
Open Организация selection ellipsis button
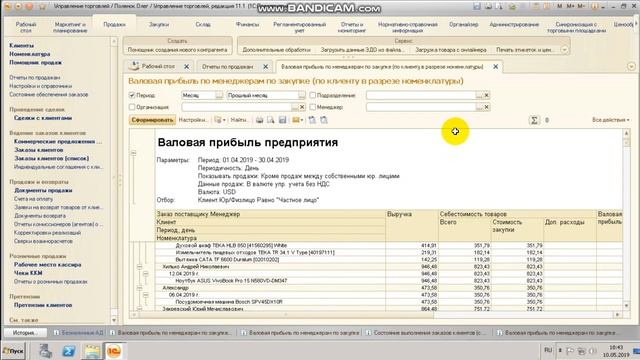point(295,107)
